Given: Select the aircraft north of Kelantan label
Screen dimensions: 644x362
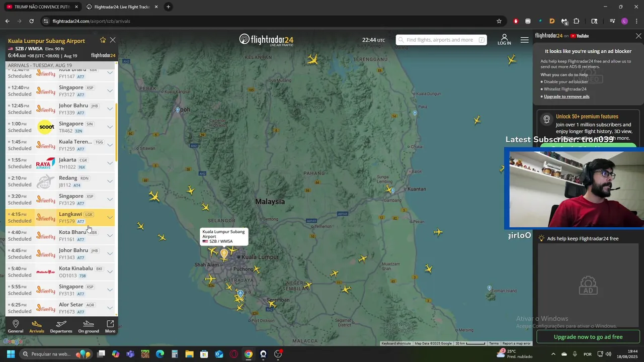Looking at the screenshot, I should tap(313, 60).
